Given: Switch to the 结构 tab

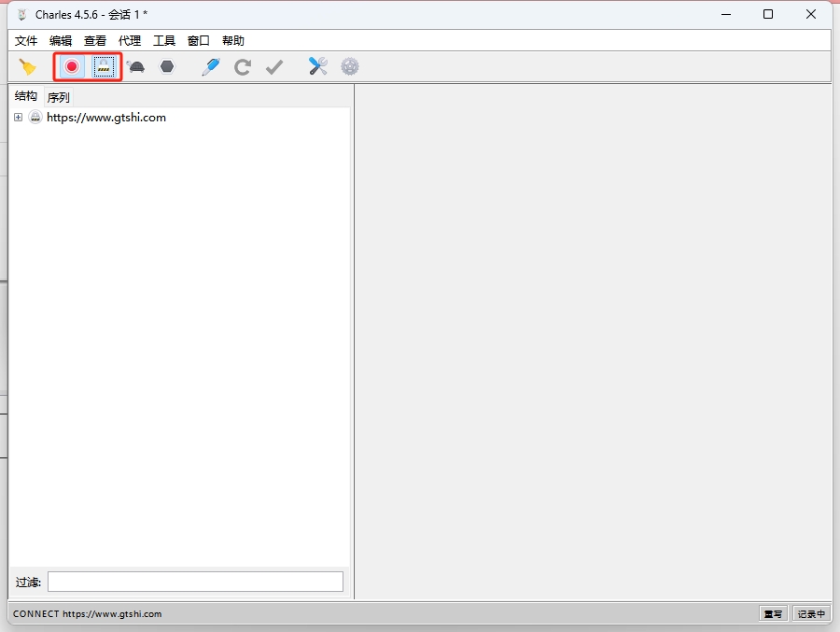Looking at the screenshot, I should pos(26,96).
